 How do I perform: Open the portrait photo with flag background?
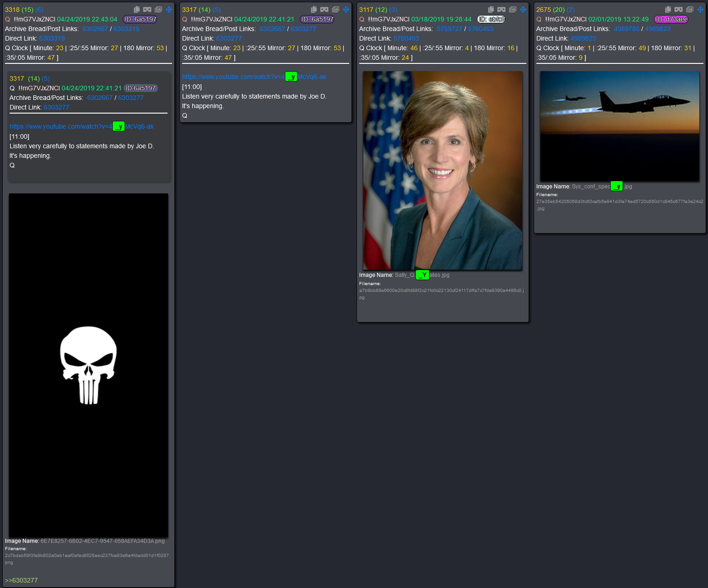(443, 170)
